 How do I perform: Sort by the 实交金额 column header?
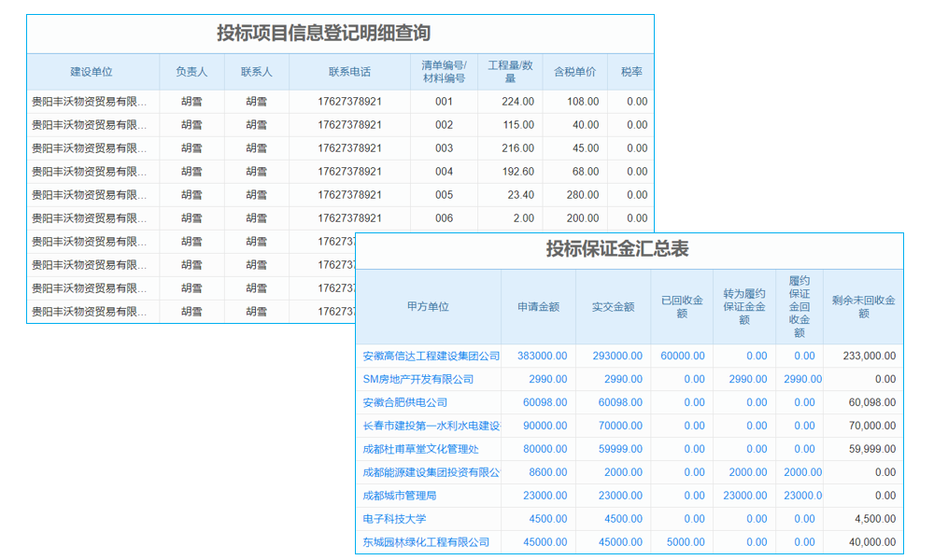613,306
